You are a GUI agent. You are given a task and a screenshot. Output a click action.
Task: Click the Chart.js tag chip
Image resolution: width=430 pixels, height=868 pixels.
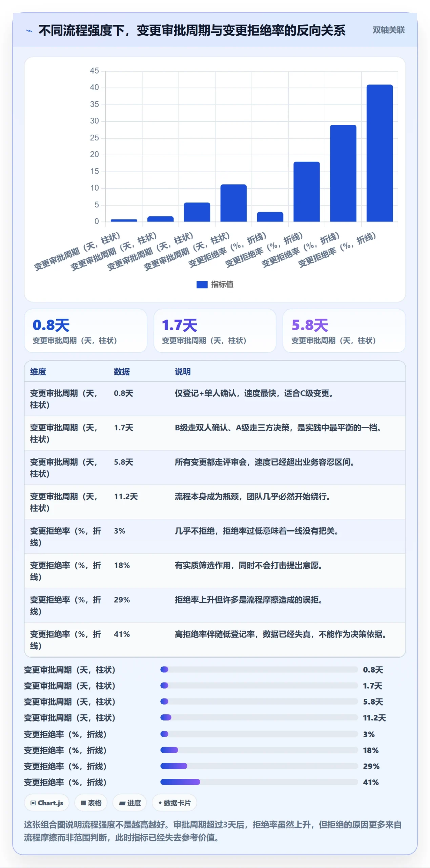47,803
